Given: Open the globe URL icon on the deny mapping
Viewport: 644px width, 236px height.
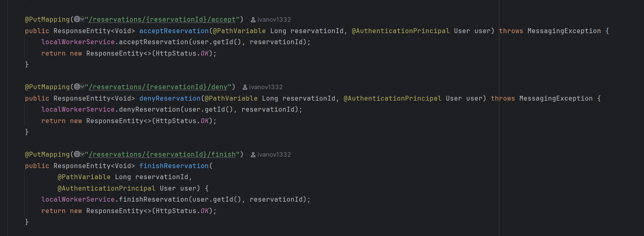Looking at the screenshot, I should [x=77, y=87].
